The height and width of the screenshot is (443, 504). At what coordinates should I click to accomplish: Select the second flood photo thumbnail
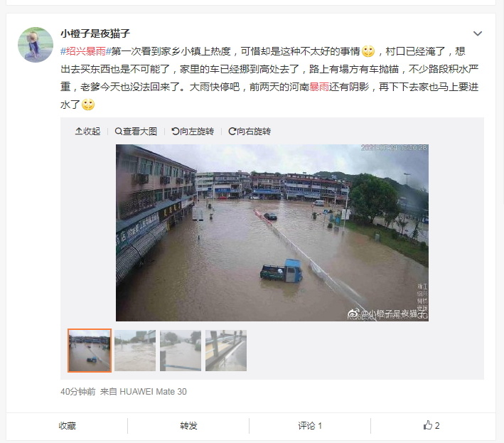pos(135,351)
